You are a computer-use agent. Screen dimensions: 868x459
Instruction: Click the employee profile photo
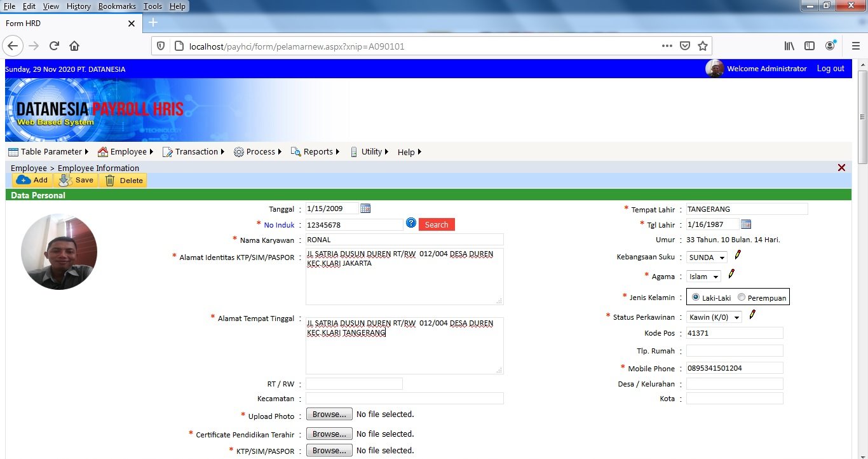pos(59,252)
